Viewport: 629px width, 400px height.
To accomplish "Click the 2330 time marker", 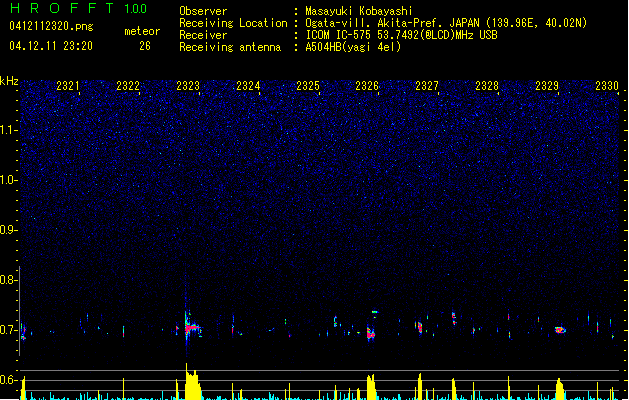I will tap(607, 86).
